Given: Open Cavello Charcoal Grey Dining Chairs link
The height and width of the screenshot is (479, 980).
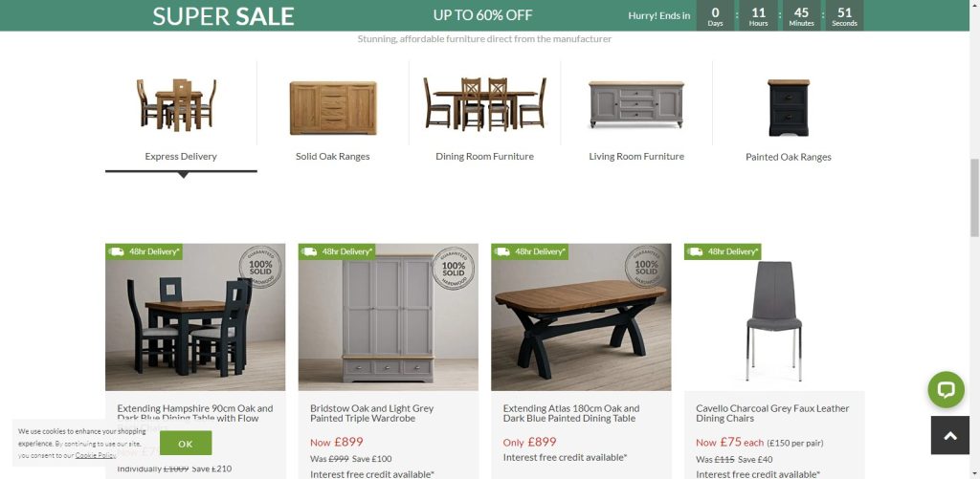Looking at the screenshot, I should [x=772, y=413].
